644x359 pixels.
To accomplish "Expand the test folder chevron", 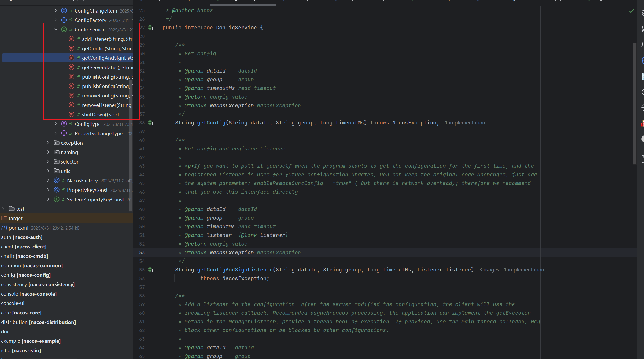I will (3, 209).
